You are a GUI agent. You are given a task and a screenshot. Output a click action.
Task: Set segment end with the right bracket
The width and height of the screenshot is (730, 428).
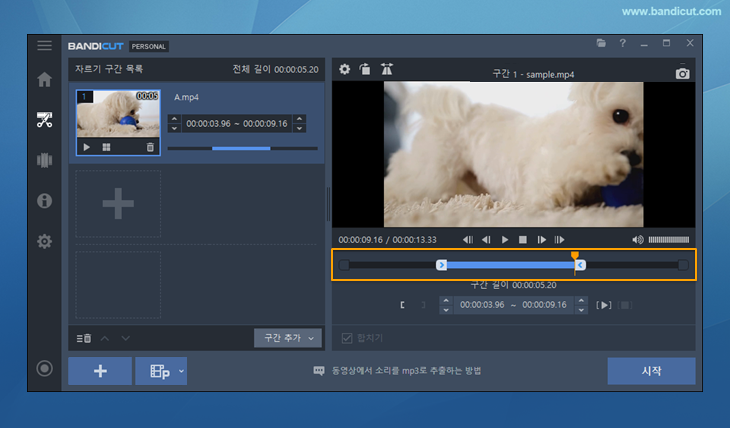(x=423, y=305)
